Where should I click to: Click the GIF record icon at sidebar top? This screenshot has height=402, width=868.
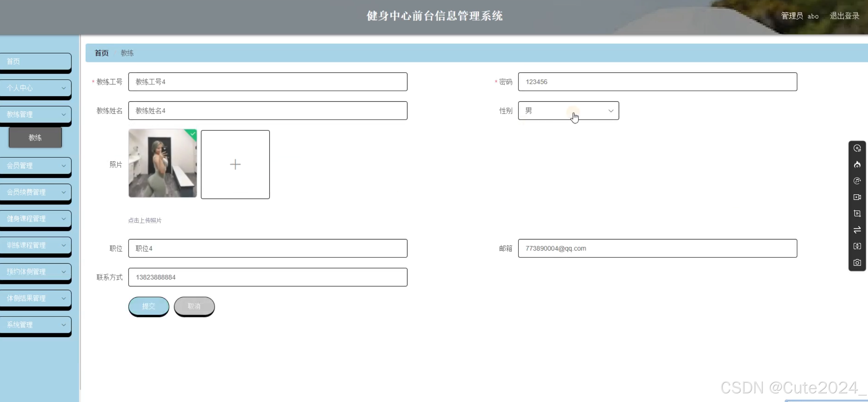[857, 148]
